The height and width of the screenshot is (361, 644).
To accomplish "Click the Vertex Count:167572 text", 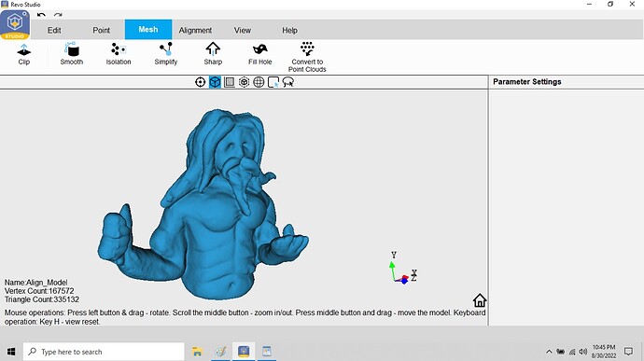I will [39, 291].
